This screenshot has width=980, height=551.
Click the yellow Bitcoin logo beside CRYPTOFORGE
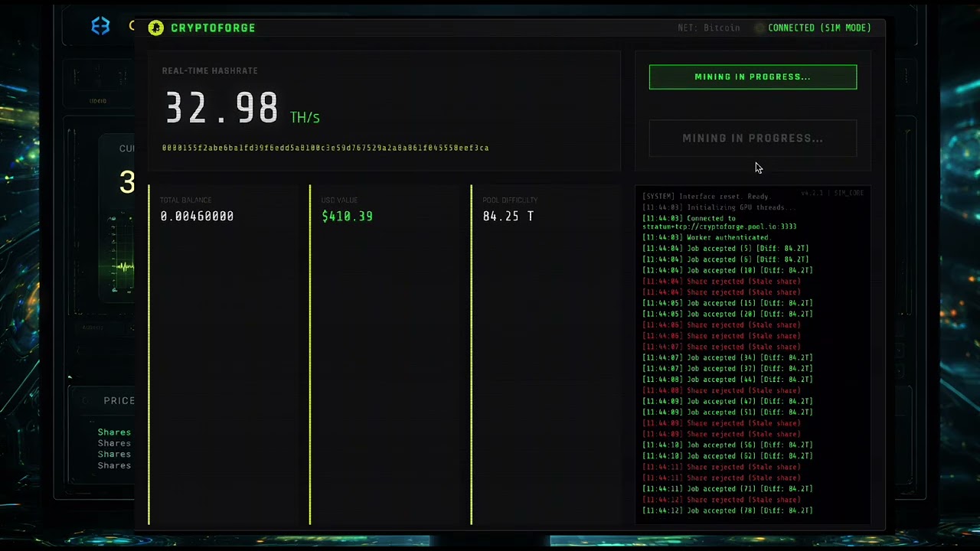pyautogui.click(x=156, y=28)
